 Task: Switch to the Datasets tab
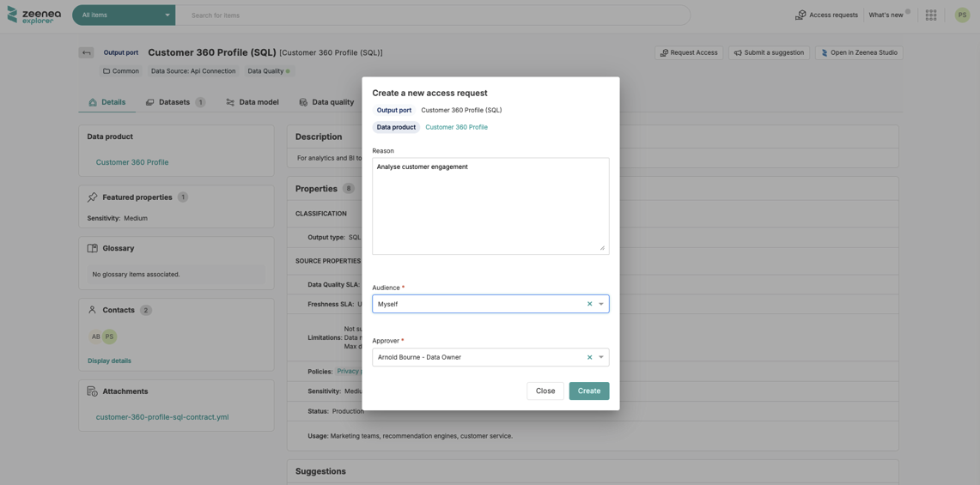tap(174, 102)
